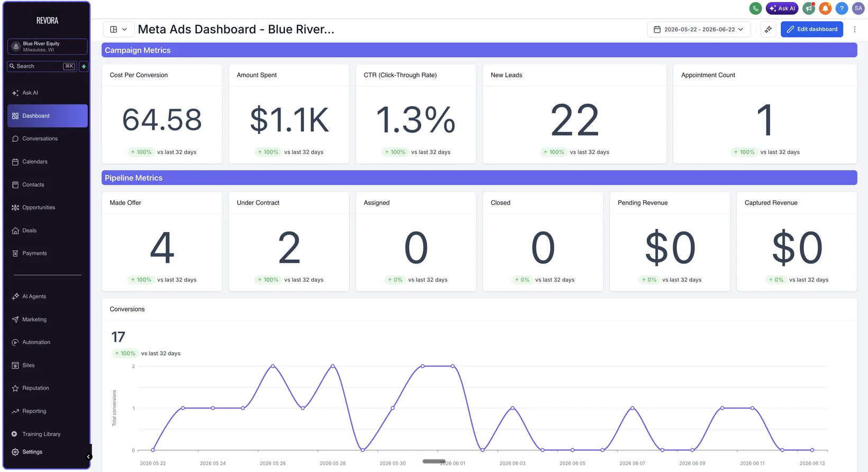Screen dimensions: 868x472
Task: Open Payments in the sidebar
Action: tap(48, 253)
